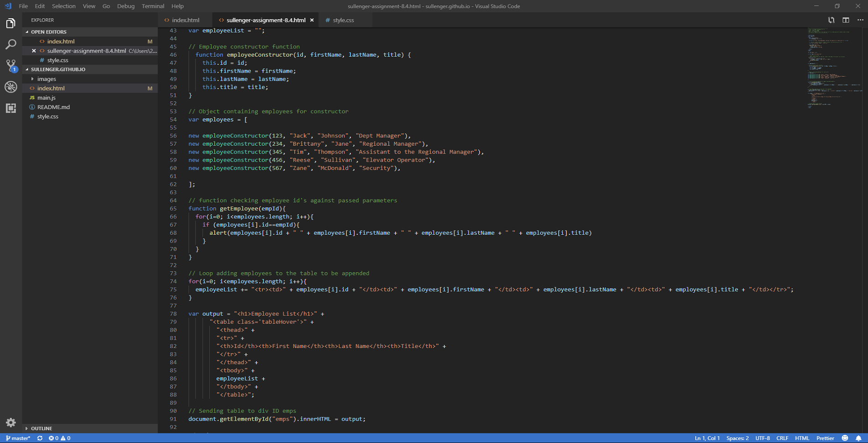Click the getEmployee function name in code

point(239,209)
